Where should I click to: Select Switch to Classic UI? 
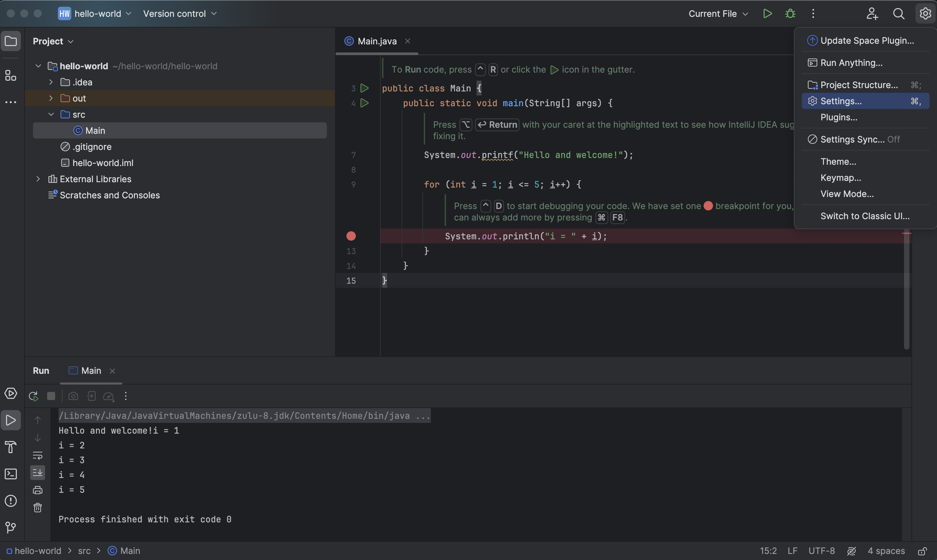pyautogui.click(x=865, y=216)
